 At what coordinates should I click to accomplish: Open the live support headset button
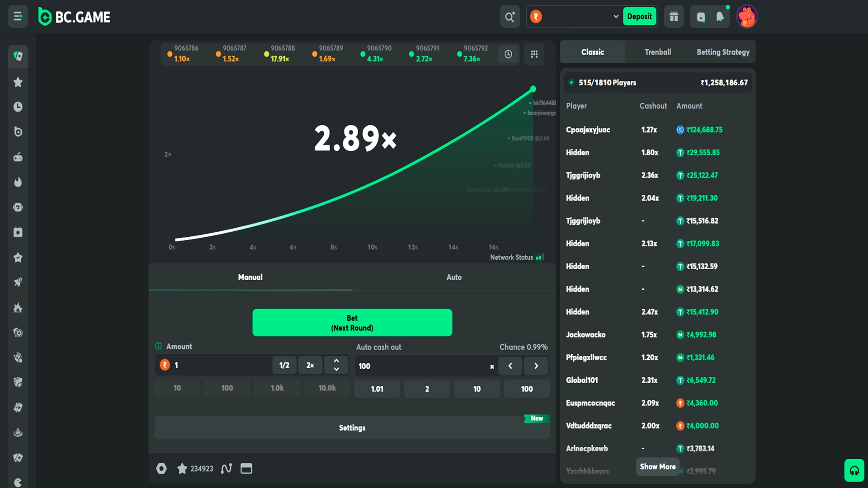pyautogui.click(x=854, y=471)
